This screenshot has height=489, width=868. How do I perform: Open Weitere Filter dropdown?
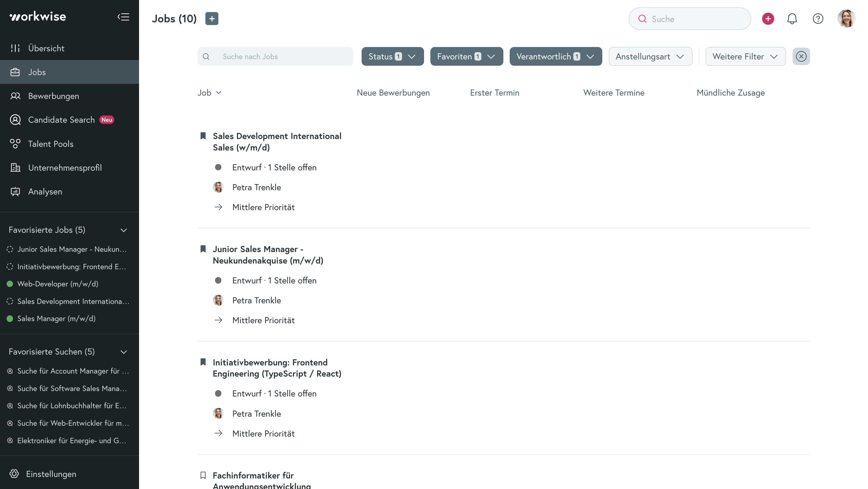click(745, 56)
